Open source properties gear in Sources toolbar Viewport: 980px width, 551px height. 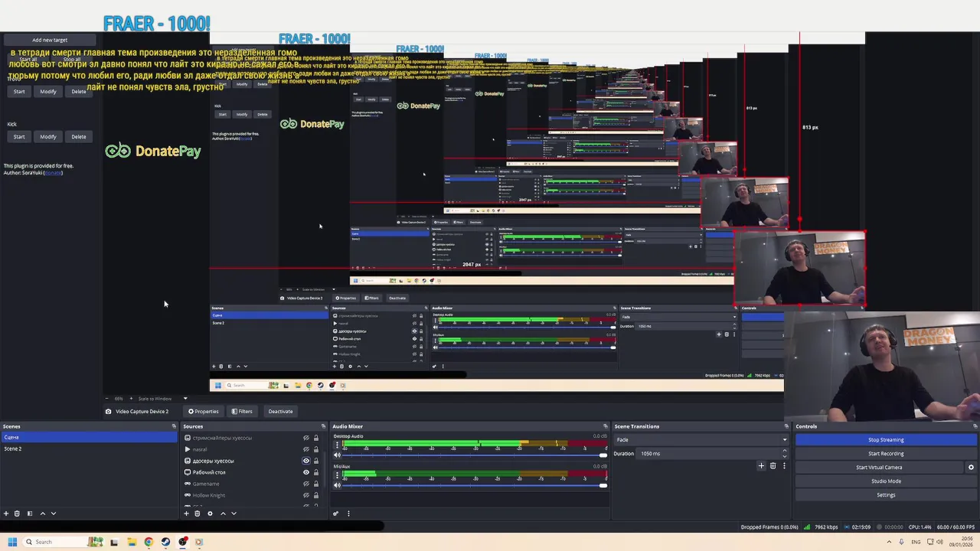click(210, 514)
